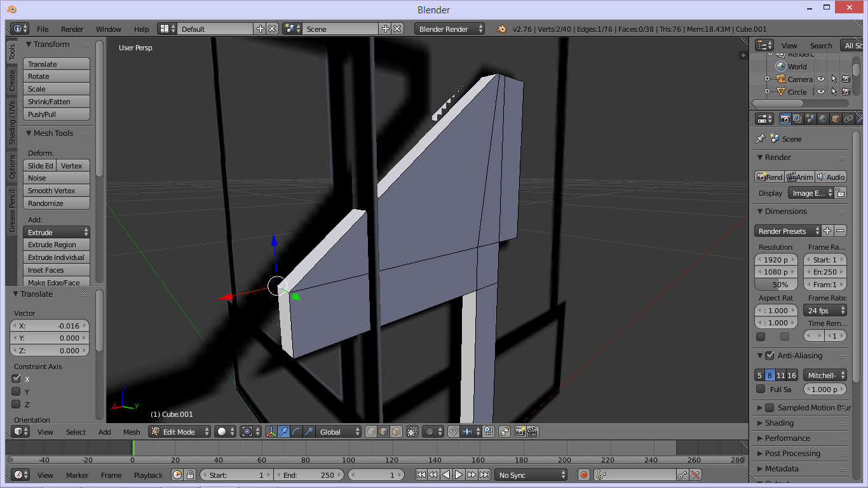
Task: Click the Extrude Region button
Action: pos(57,245)
